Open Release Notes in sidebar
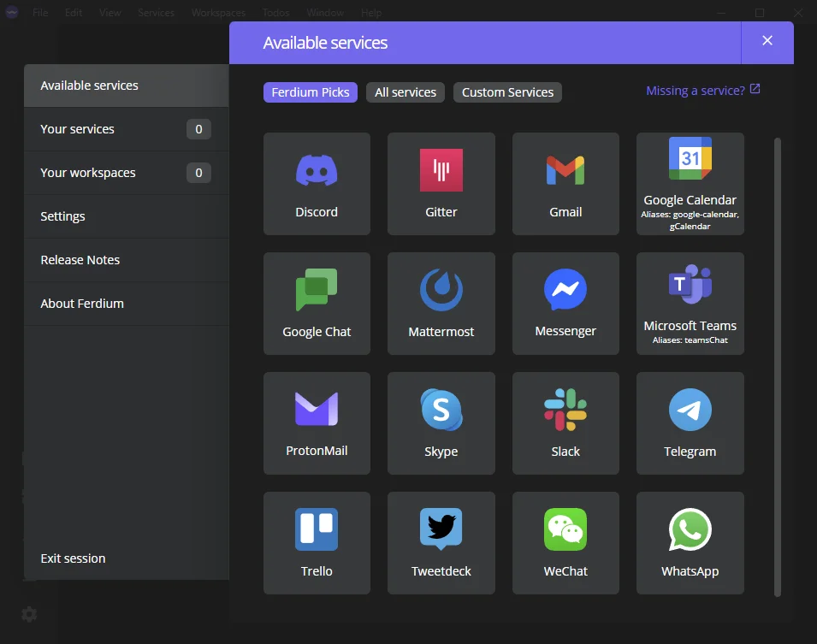 click(x=126, y=260)
